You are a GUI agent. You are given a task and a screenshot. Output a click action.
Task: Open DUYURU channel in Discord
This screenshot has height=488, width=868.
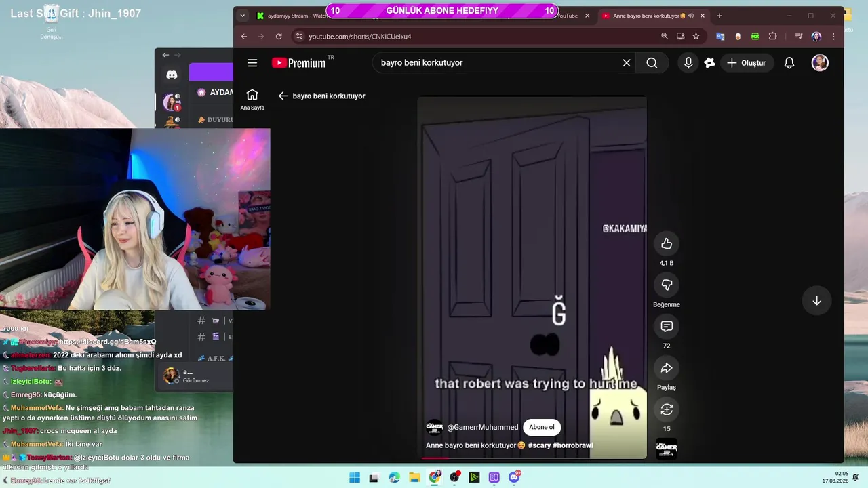pyautogui.click(x=216, y=120)
